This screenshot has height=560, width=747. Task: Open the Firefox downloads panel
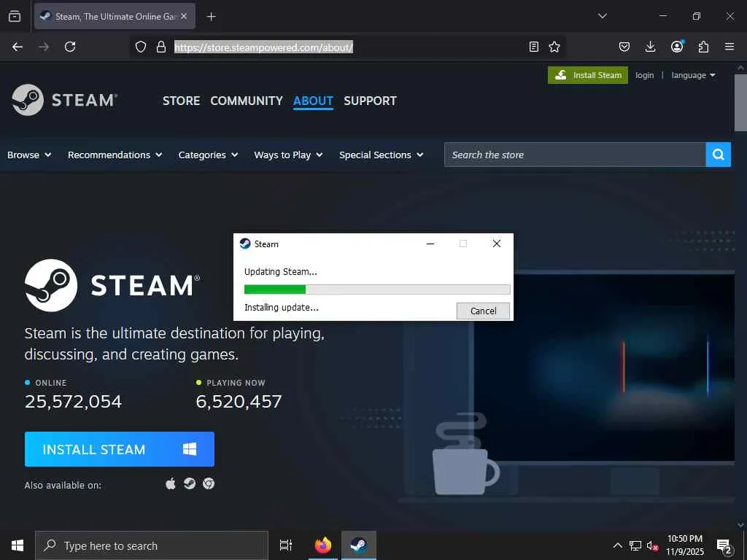[650, 47]
